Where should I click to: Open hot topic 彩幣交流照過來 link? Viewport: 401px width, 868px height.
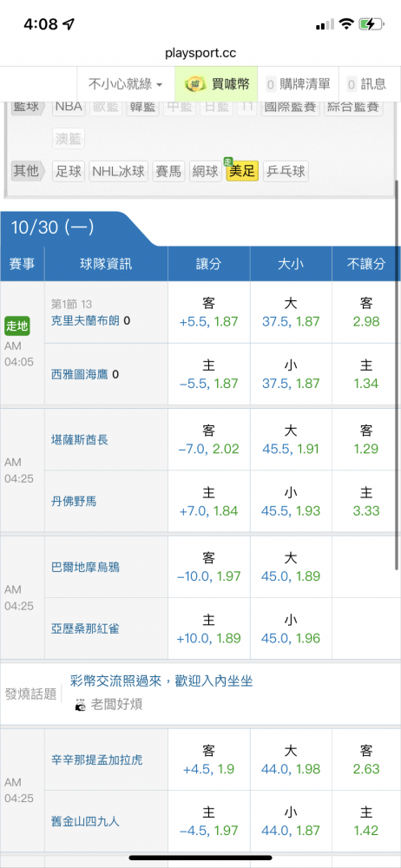161,681
